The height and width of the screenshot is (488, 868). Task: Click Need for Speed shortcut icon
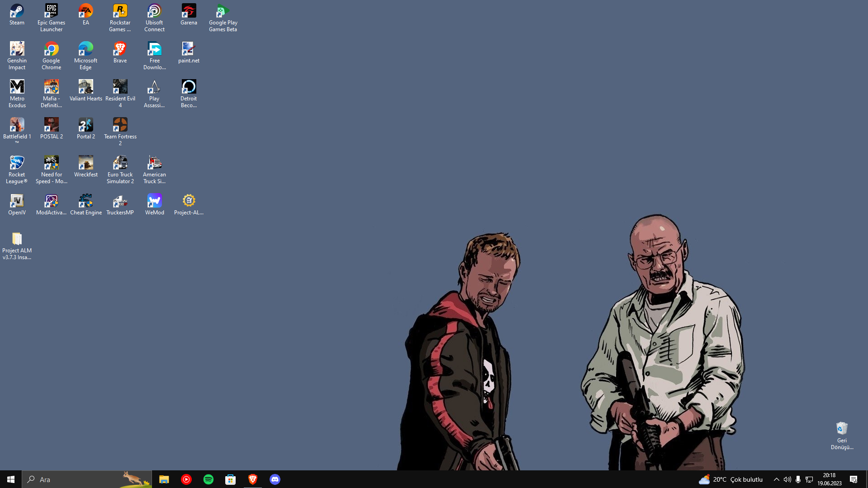tap(51, 170)
